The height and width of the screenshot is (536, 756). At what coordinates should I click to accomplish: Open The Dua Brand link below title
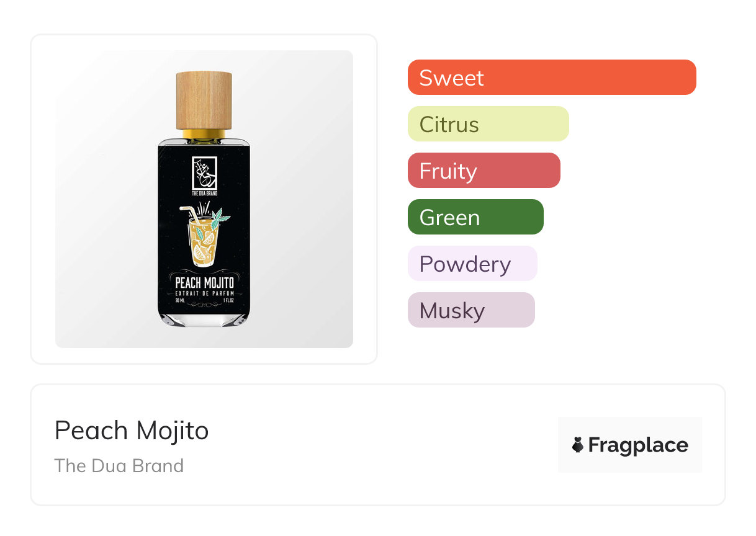coord(119,465)
